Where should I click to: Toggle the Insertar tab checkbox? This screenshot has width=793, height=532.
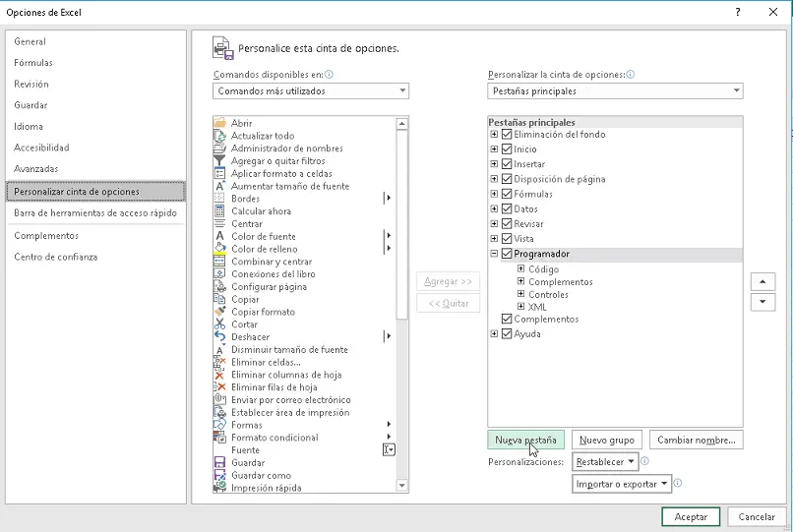[507, 164]
